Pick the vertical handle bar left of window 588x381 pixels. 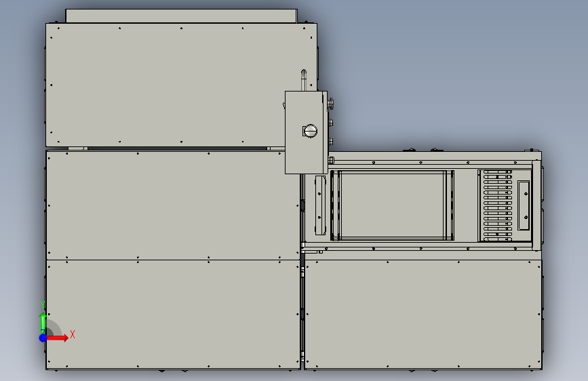point(320,205)
